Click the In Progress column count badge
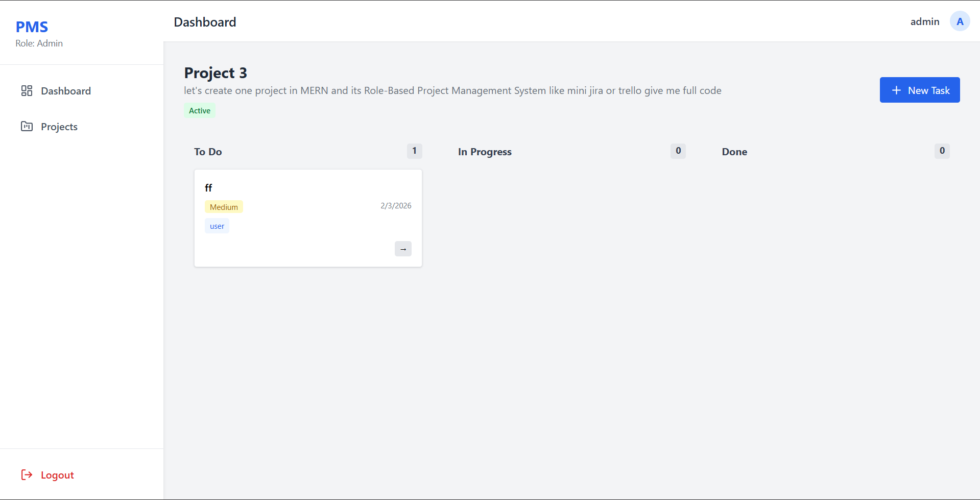Image resolution: width=980 pixels, height=500 pixels. tap(678, 151)
